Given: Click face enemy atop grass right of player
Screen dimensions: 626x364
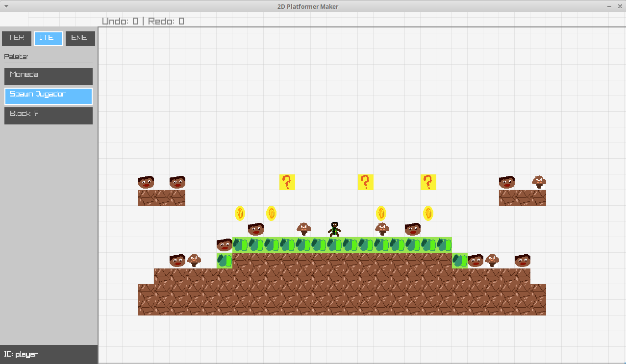Looking at the screenshot, I should tap(413, 229).
